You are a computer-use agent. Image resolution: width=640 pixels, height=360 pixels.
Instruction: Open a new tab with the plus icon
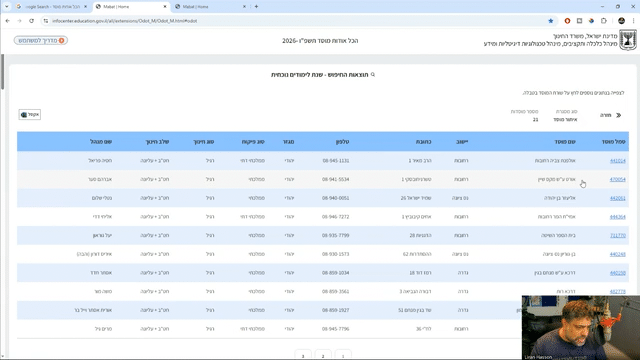(x=256, y=7)
